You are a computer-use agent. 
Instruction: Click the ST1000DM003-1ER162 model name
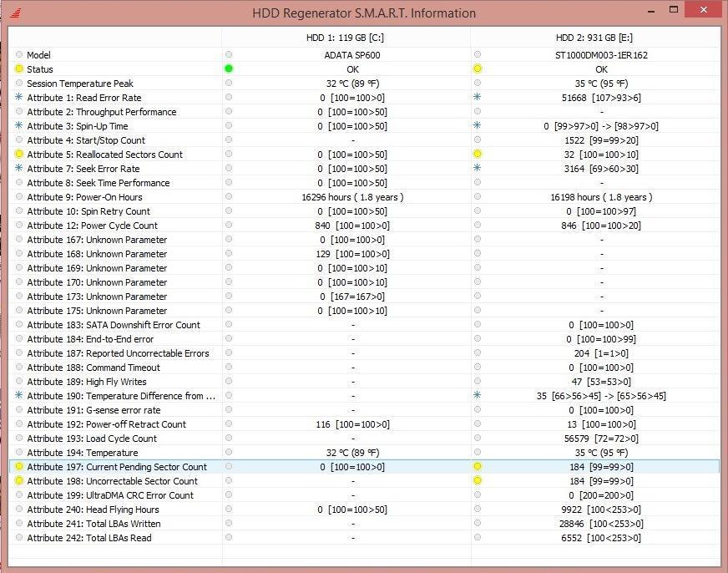click(x=601, y=55)
